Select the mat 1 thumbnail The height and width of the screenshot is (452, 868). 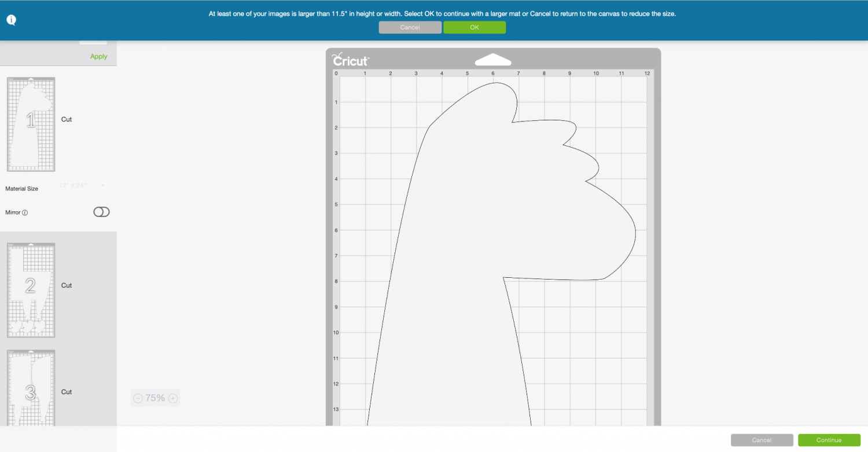tap(31, 124)
